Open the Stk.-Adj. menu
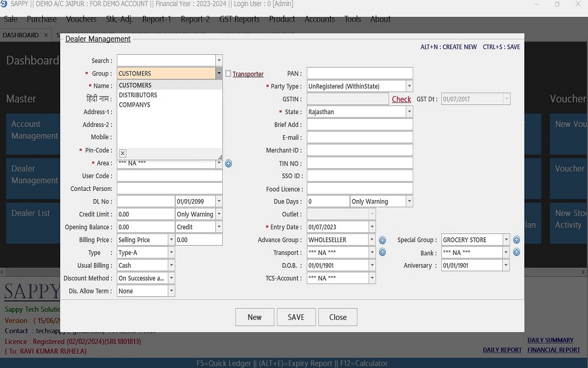The width and height of the screenshot is (588, 368). pos(119,19)
